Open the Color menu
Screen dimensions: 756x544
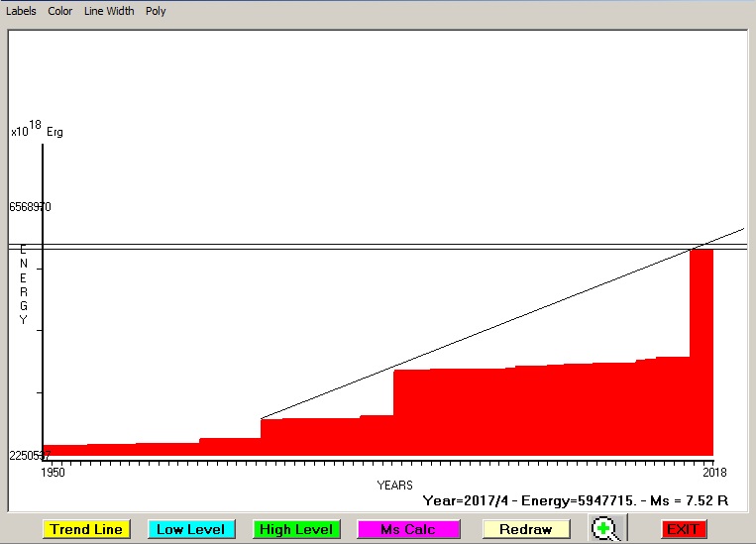point(60,11)
